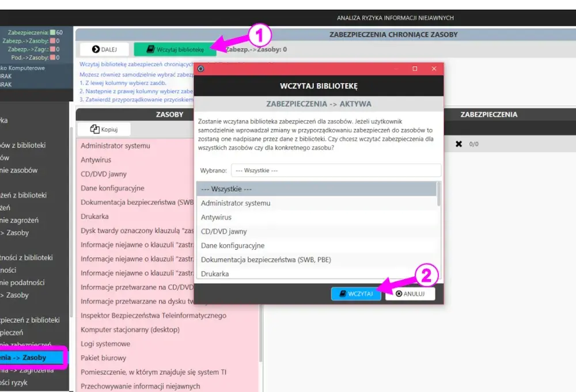Image resolution: width=576 pixels, height=392 pixels.
Task: Select 'Antywirus' in the Zasoby list
Action: click(135, 159)
